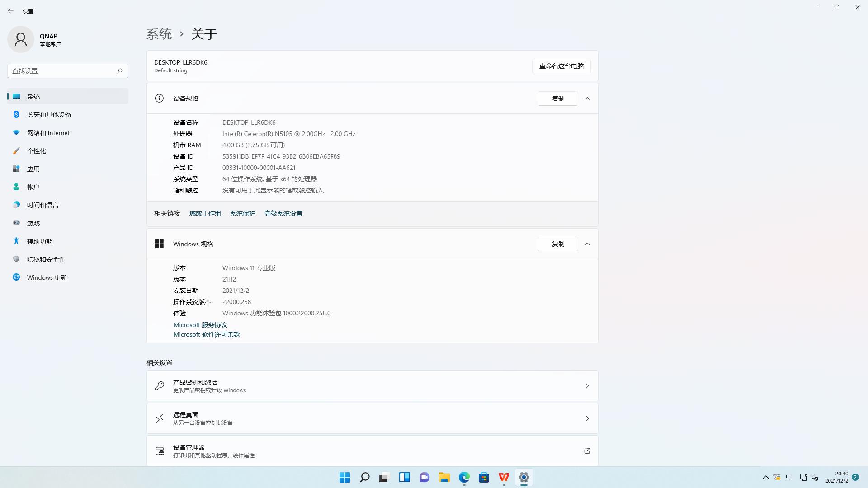Open Bluetooth and other devices settings

pos(49,115)
